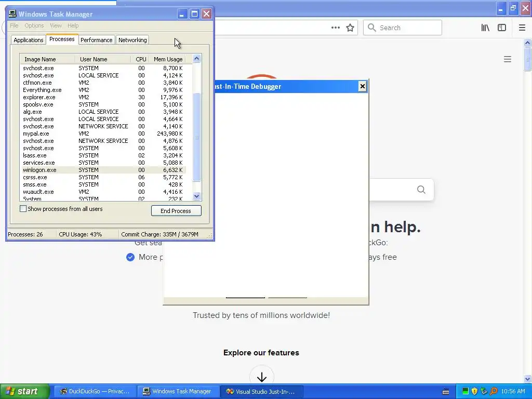Click the DuckDuckGo search magnifier icon

pos(421,190)
